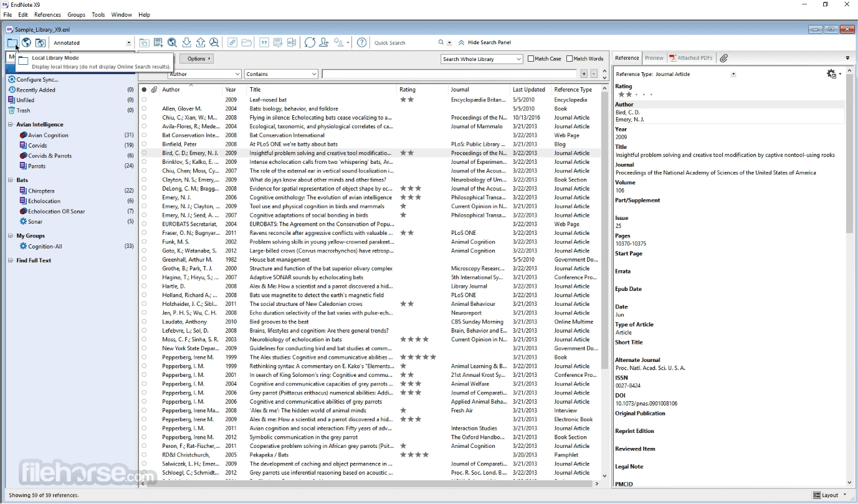Sort by the Last Updated column header

[530, 90]
